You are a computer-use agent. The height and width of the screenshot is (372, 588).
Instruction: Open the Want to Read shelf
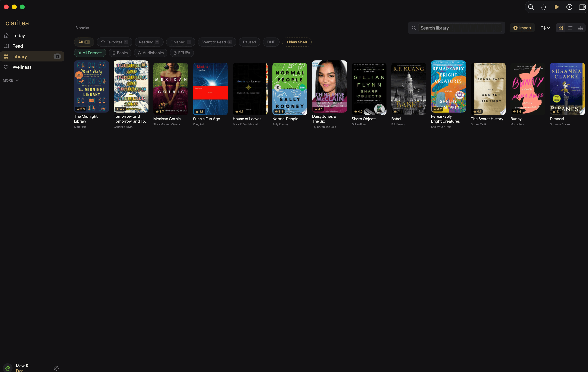click(x=217, y=42)
